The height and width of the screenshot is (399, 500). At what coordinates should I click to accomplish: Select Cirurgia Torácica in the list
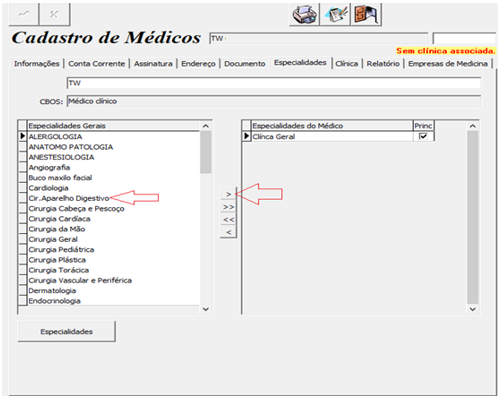113,270
